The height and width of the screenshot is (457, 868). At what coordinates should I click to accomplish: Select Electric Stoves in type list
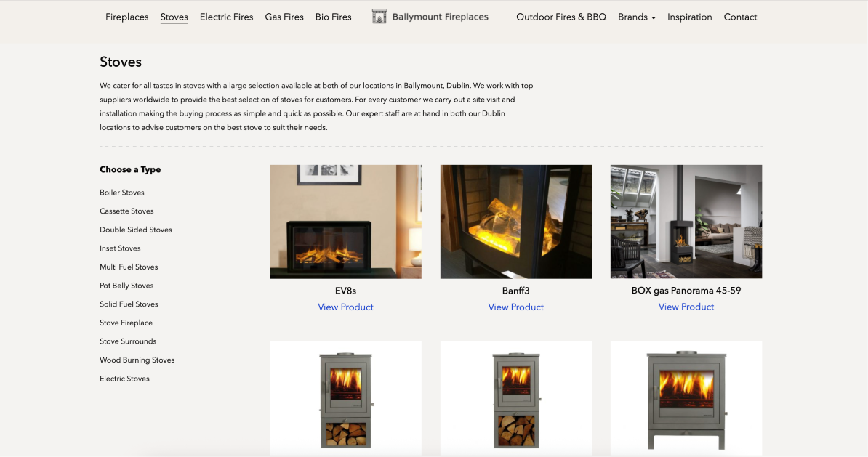pos(124,379)
